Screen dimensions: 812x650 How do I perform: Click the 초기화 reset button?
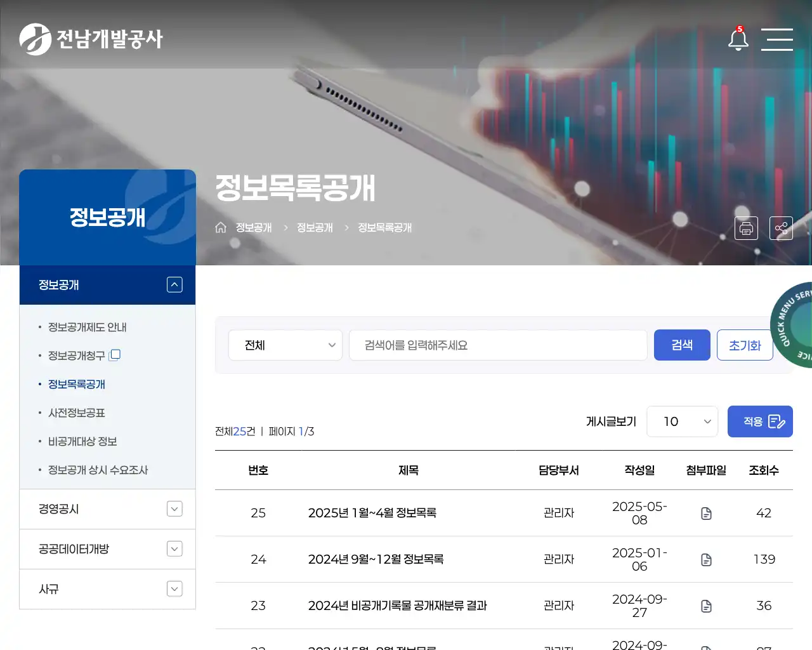click(745, 345)
